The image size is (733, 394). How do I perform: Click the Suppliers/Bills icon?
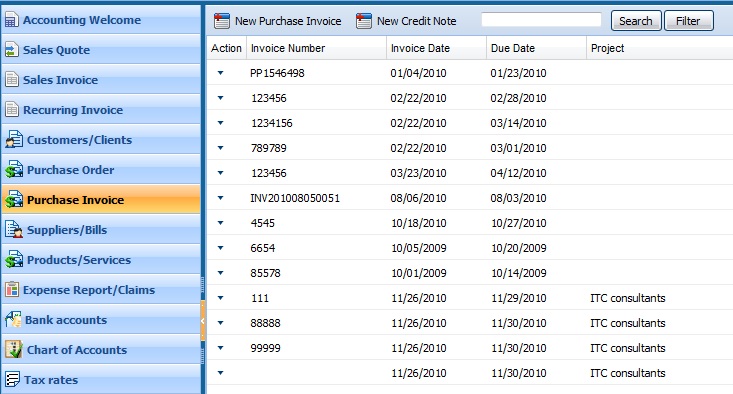click(x=14, y=229)
